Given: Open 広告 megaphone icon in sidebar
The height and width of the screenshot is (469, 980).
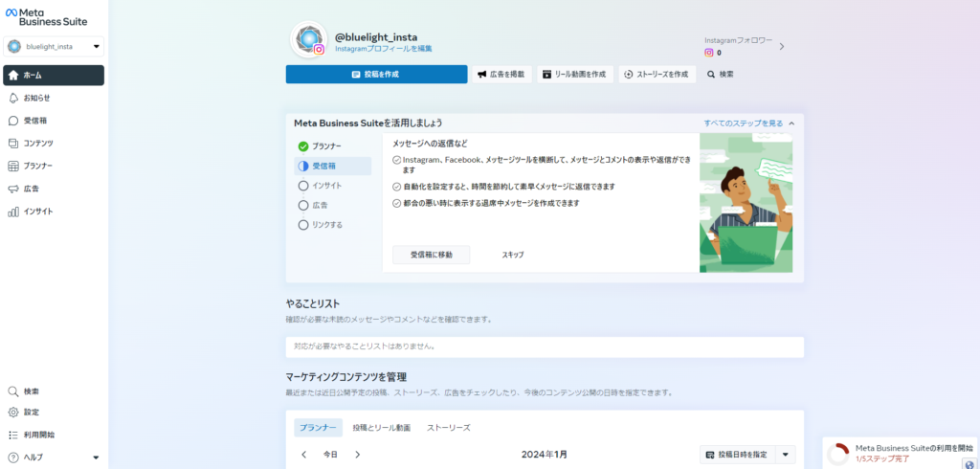Looking at the screenshot, I should [13, 189].
